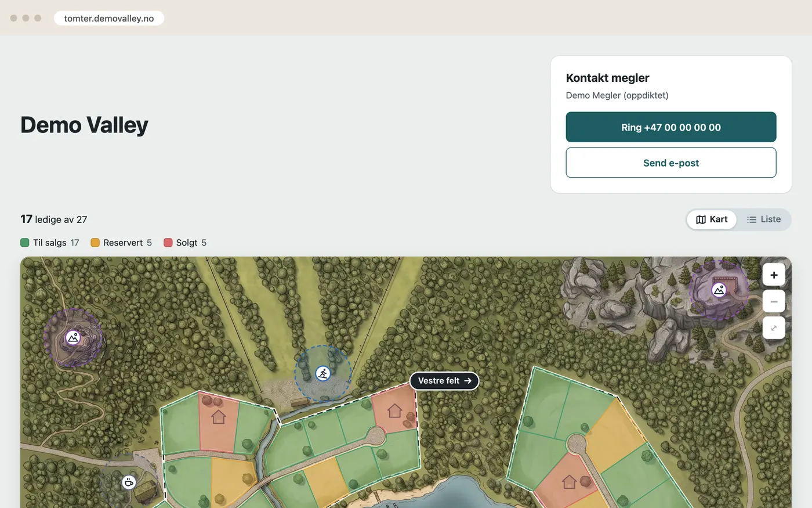Select the sold plot house icon in left field

coord(218,416)
